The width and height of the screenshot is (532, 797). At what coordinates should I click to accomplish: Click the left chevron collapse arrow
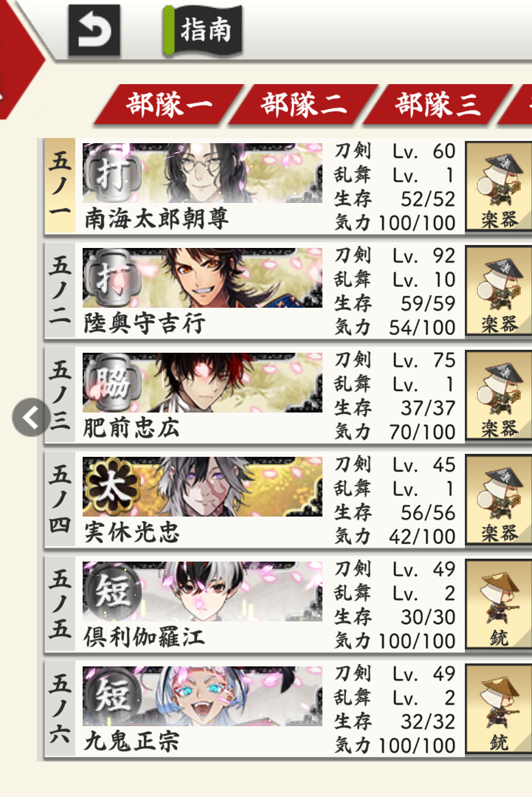coord(32,417)
